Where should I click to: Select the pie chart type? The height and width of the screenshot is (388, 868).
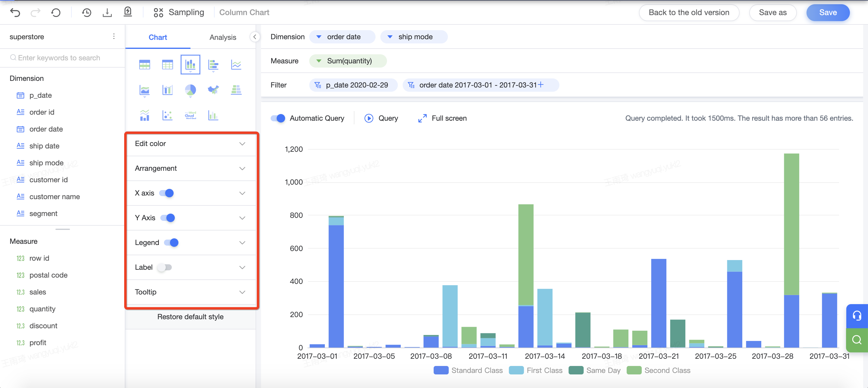190,90
